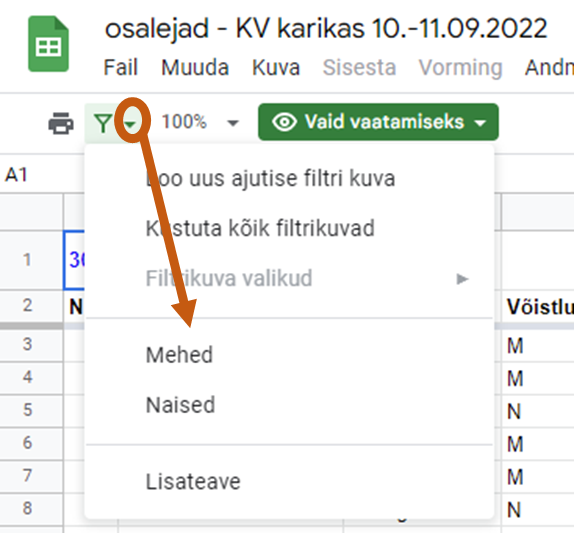This screenshot has height=533, width=574.
Task: Click the A1 cell name box
Action: tap(16, 175)
